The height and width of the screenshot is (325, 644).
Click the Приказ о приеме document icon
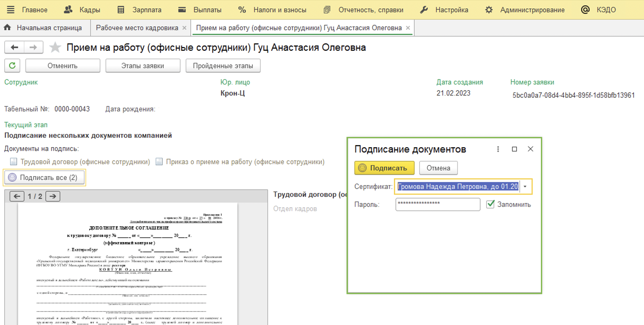tap(159, 161)
